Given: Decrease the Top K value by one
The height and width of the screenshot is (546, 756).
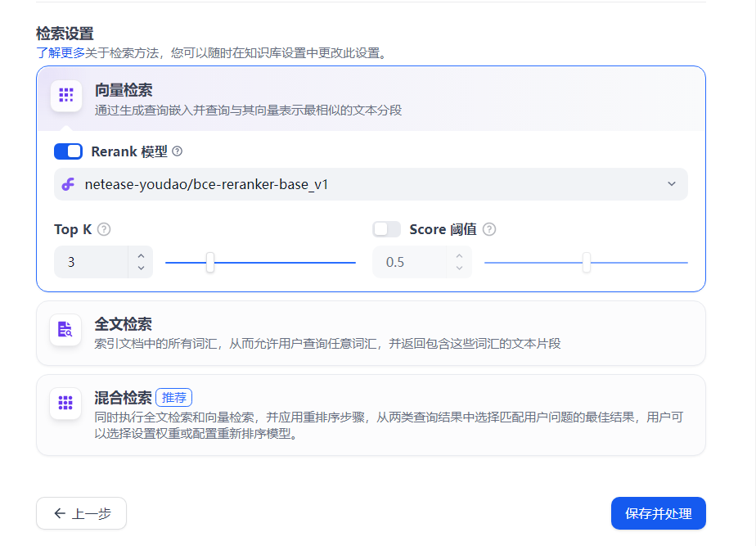Looking at the screenshot, I should pos(141,268).
